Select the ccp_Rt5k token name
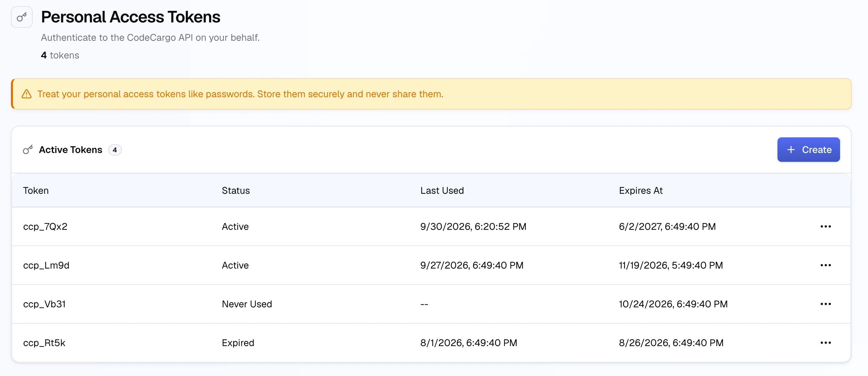The image size is (868, 376). [x=44, y=343]
